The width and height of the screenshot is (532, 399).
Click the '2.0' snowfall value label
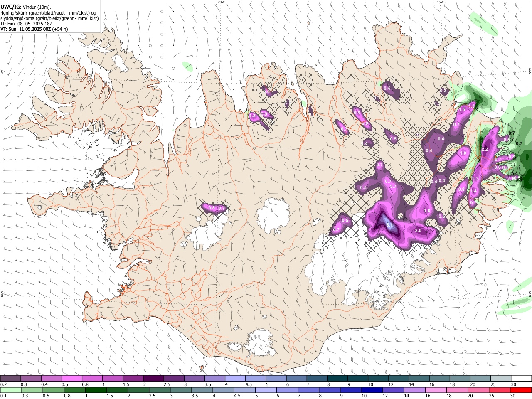pos(419,230)
